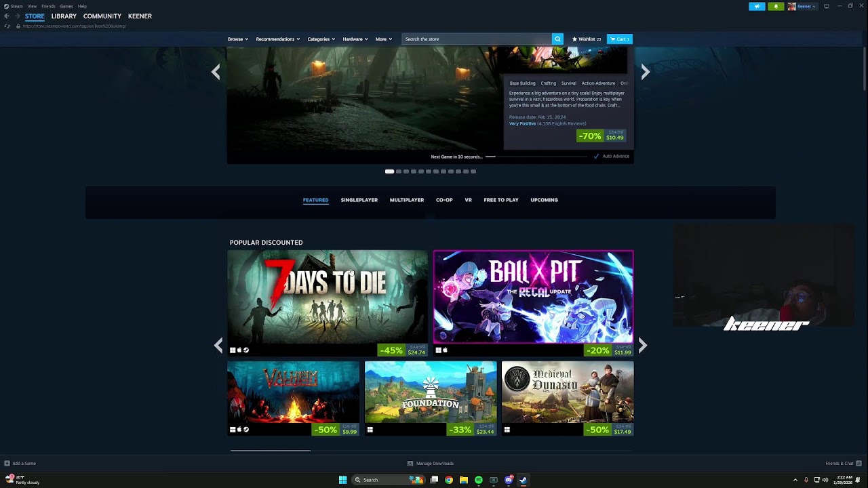Click the store search magnifier button
868x488 pixels.
[x=557, y=39]
